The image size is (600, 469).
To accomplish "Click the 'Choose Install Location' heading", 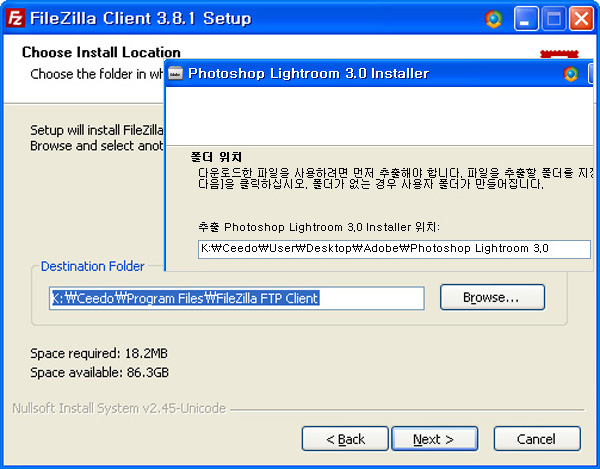I will pyautogui.click(x=101, y=52).
